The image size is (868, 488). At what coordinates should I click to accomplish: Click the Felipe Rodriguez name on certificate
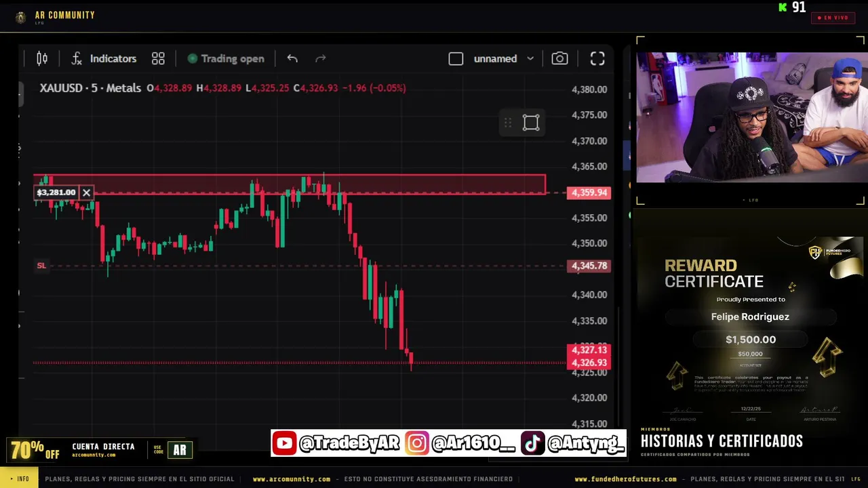click(750, 317)
